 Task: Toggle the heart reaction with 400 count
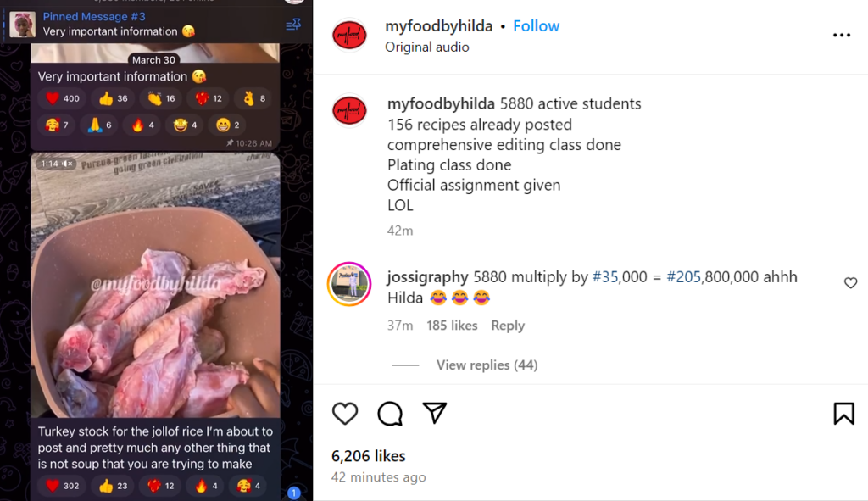click(63, 98)
